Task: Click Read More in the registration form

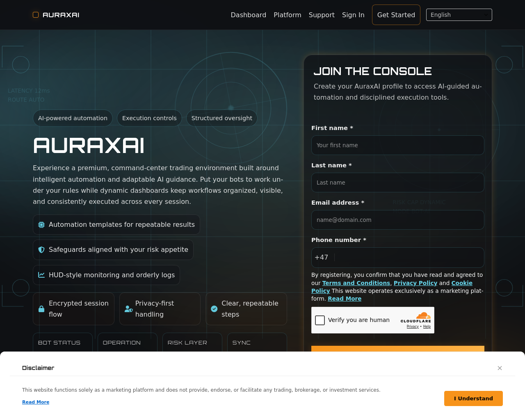Action: 345,299
